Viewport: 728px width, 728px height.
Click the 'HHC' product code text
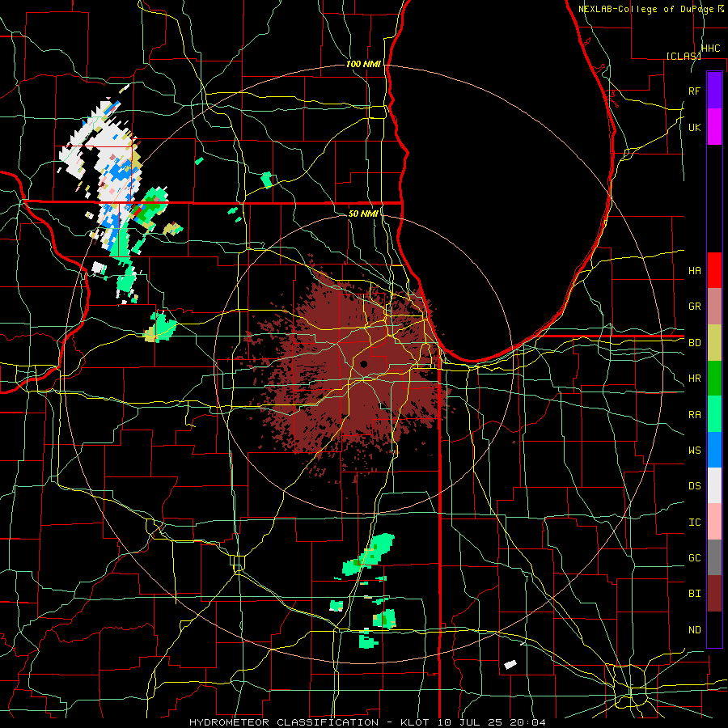[x=710, y=49]
